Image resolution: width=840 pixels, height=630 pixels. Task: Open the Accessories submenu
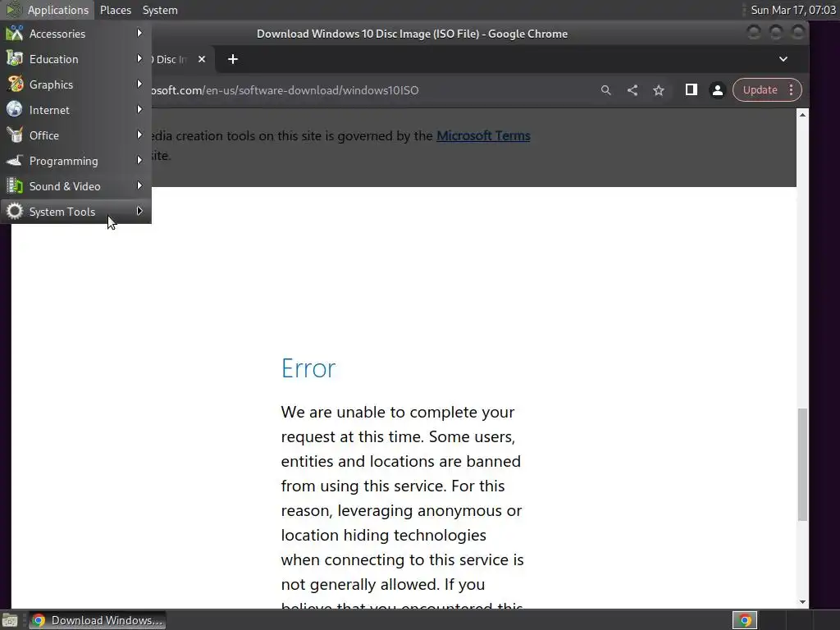point(75,33)
